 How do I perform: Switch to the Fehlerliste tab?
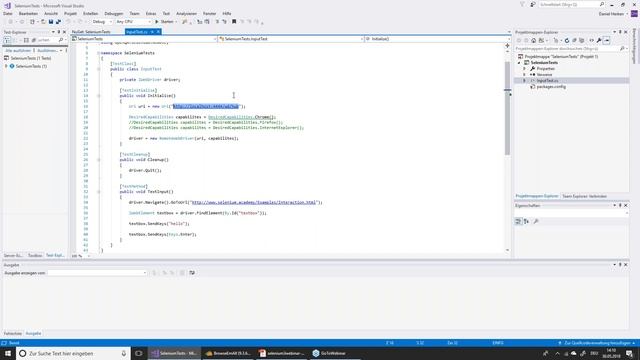[13, 333]
